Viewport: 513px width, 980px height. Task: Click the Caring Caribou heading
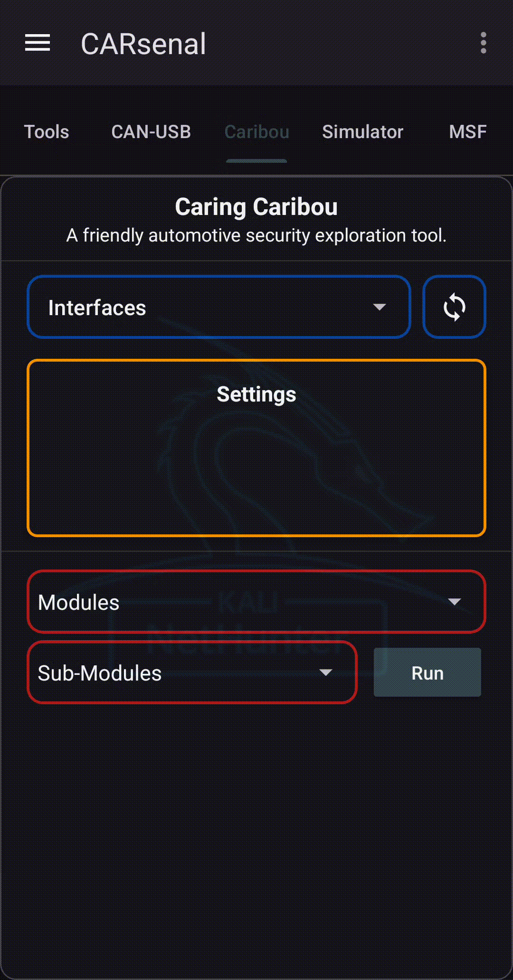[256, 207]
